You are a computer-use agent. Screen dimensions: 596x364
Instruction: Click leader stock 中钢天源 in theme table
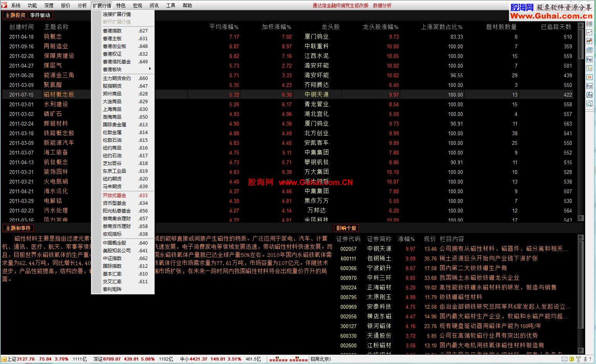(x=317, y=95)
